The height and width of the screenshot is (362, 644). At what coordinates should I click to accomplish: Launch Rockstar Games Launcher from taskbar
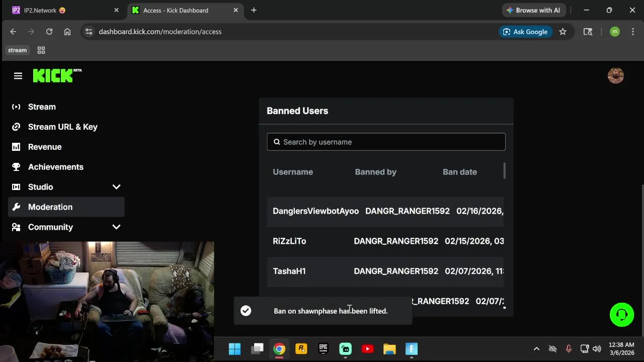(x=301, y=349)
